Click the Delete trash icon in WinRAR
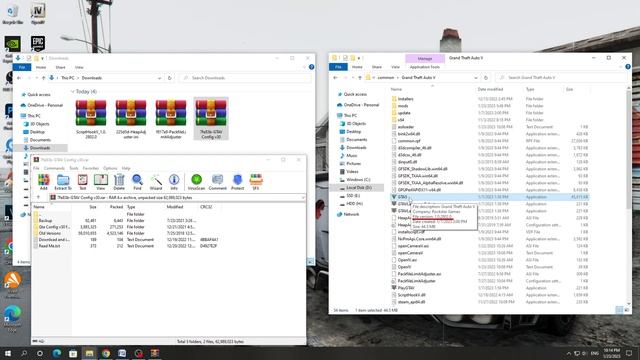The image size is (640, 360). [x=119, y=182]
